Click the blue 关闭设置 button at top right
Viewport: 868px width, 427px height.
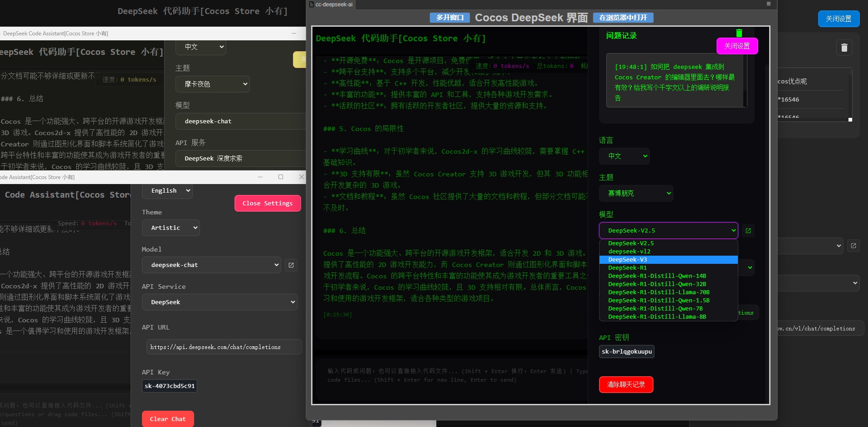coord(839,19)
